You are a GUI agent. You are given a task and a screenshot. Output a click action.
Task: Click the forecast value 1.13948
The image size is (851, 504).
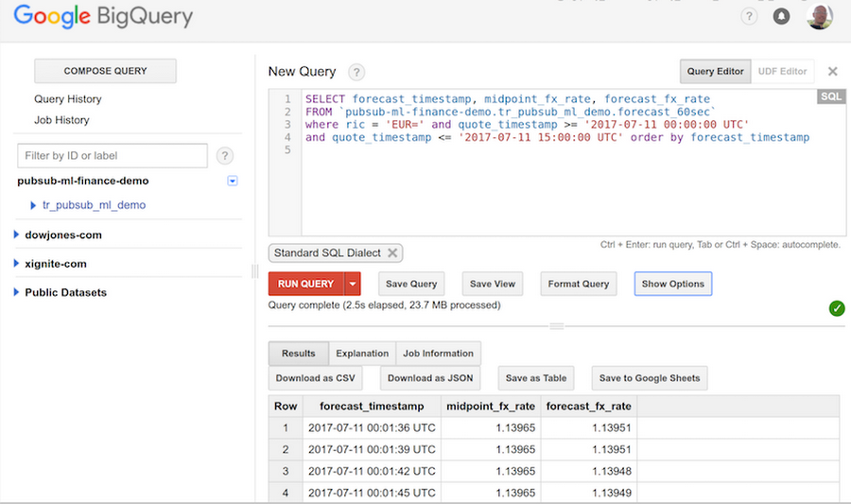point(612,472)
